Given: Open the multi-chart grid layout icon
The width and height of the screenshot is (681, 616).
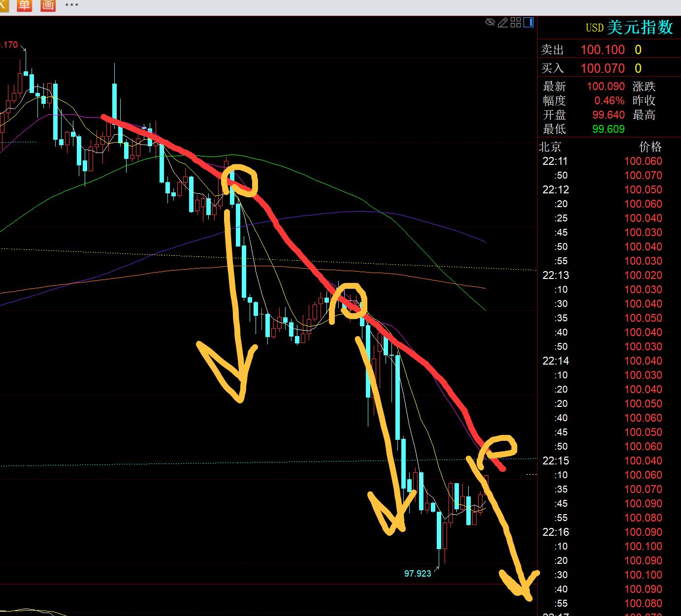Looking at the screenshot, I should click(516, 22).
